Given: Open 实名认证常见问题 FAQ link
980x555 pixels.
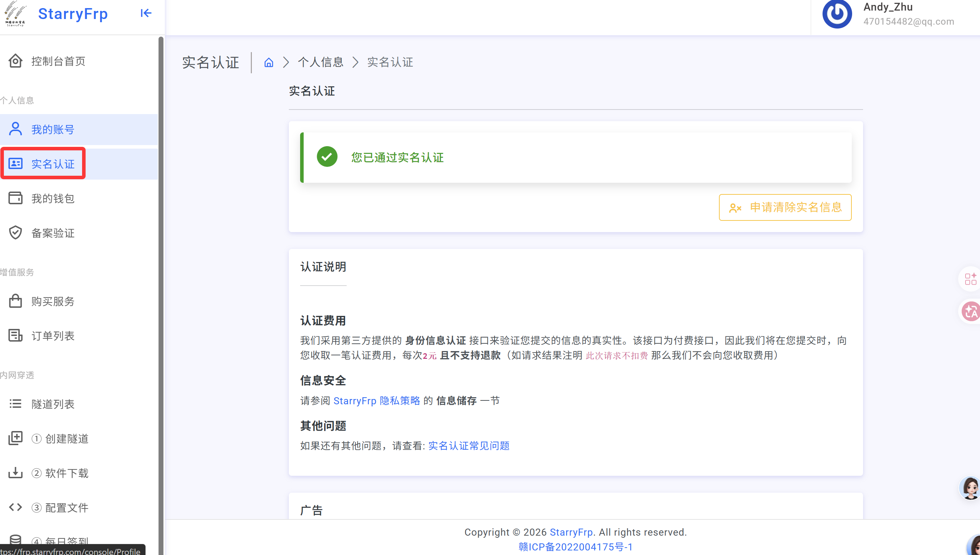Looking at the screenshot, I should coord(469,445).
